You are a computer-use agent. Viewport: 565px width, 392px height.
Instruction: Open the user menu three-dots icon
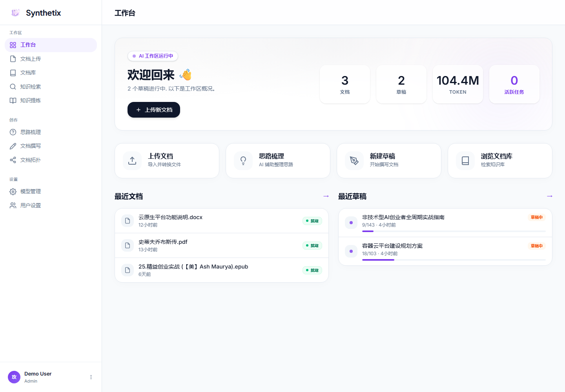tap(91, 377)
